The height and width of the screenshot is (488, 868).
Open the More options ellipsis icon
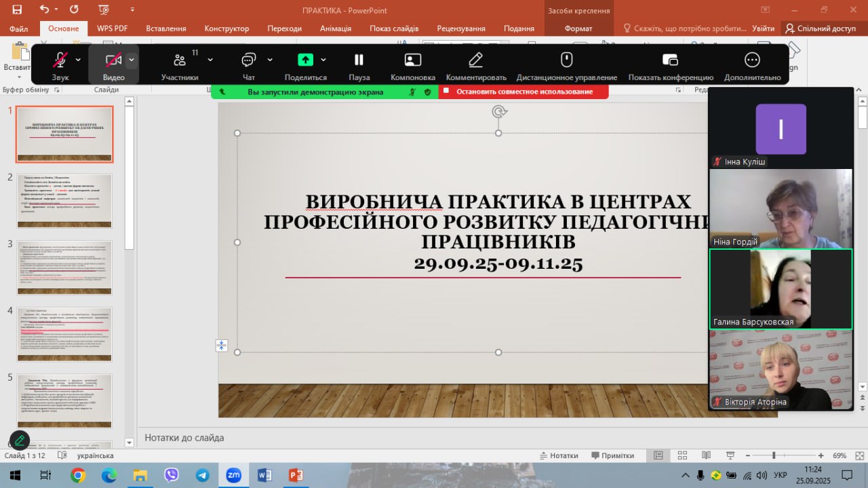click(752, 60)
